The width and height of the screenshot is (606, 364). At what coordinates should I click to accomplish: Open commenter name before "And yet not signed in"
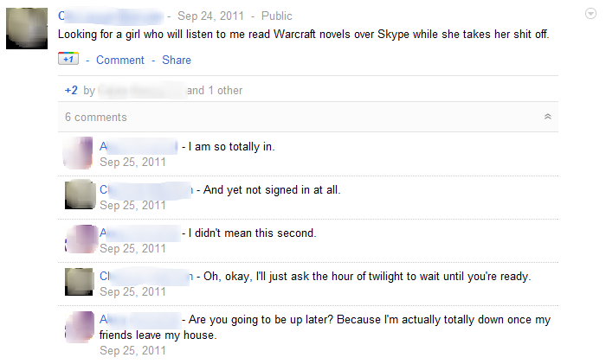tap(146, 189)
